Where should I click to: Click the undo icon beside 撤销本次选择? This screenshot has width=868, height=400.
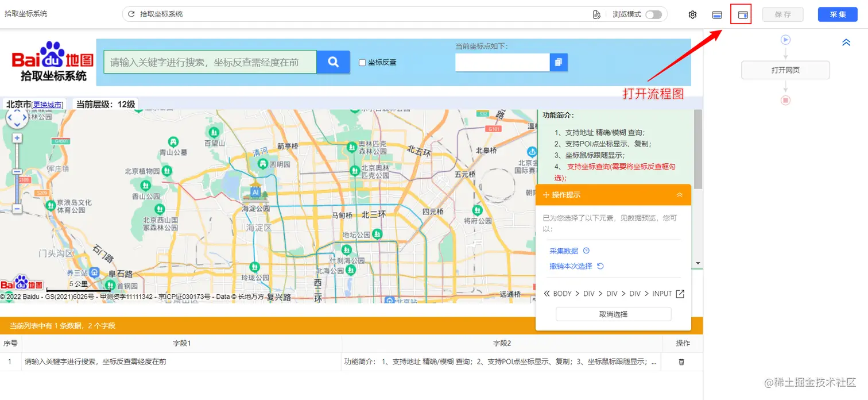point(600,266)
